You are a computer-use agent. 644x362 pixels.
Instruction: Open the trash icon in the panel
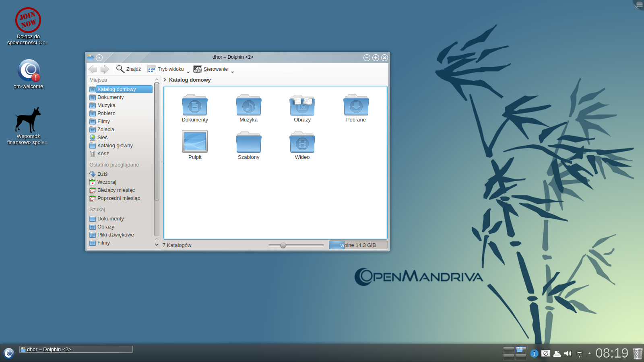click(x=638, y=354)
